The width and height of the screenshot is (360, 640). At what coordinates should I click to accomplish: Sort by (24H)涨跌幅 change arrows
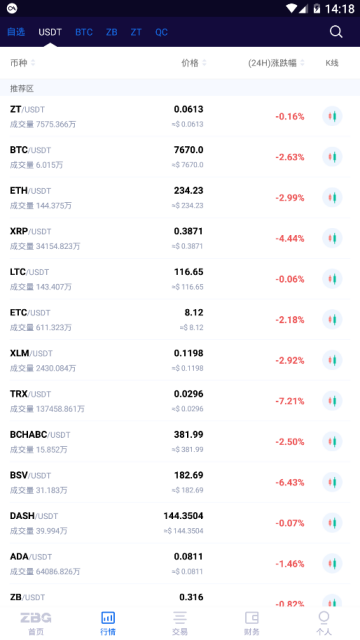click(x=302, y=63)
